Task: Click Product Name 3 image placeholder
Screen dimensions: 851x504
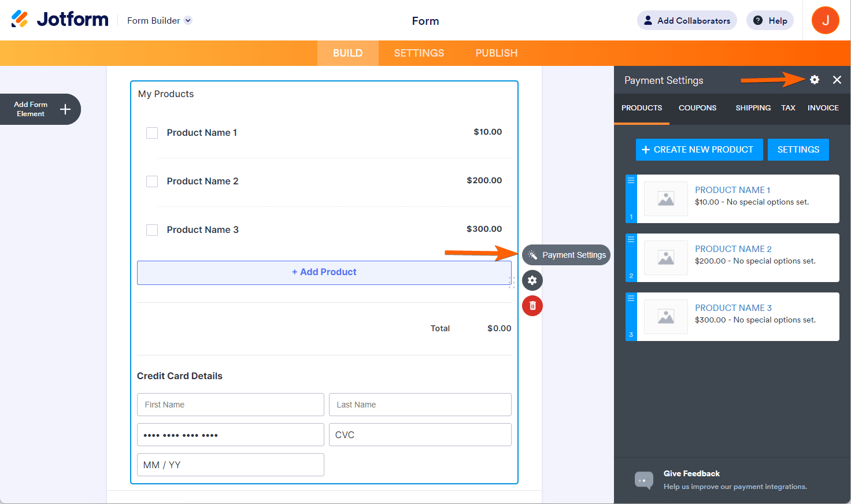Action: pyautogui.click(x=666, y=317)
